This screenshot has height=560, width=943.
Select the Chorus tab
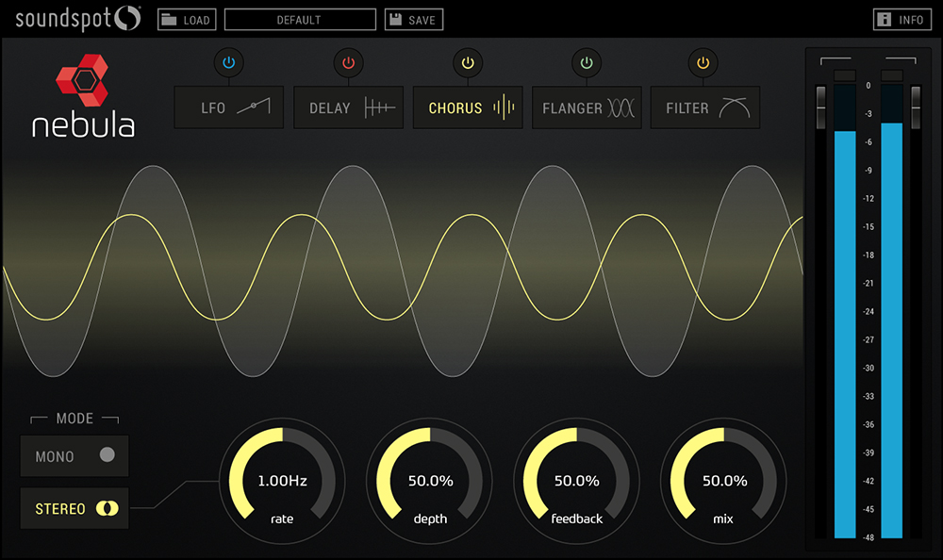[x=468, y=107]
